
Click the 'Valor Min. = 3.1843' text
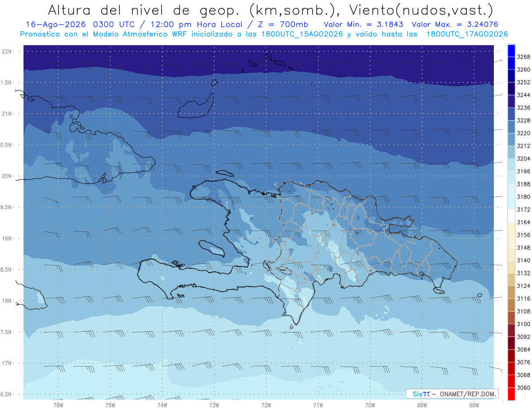pyautogui.click(x=363, y=24)
